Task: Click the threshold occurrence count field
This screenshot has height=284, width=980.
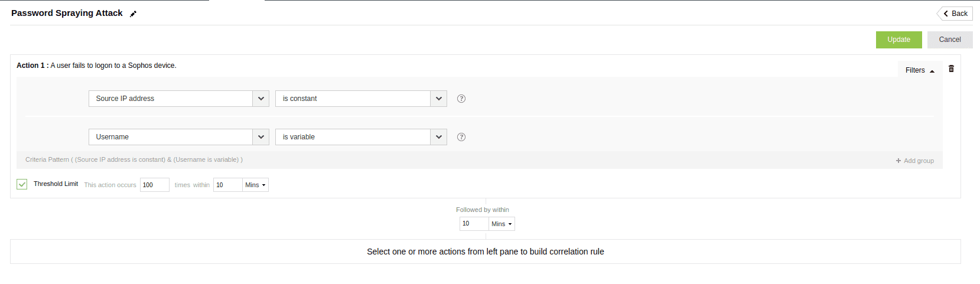Action: coord(154,185)
